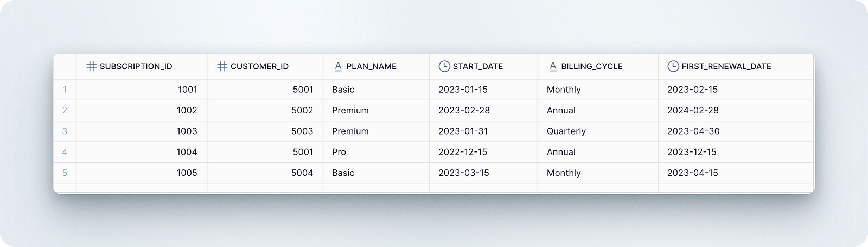
Task: Click the text type icon beside PLAN_NAME
Action: (x=338, y=66)
